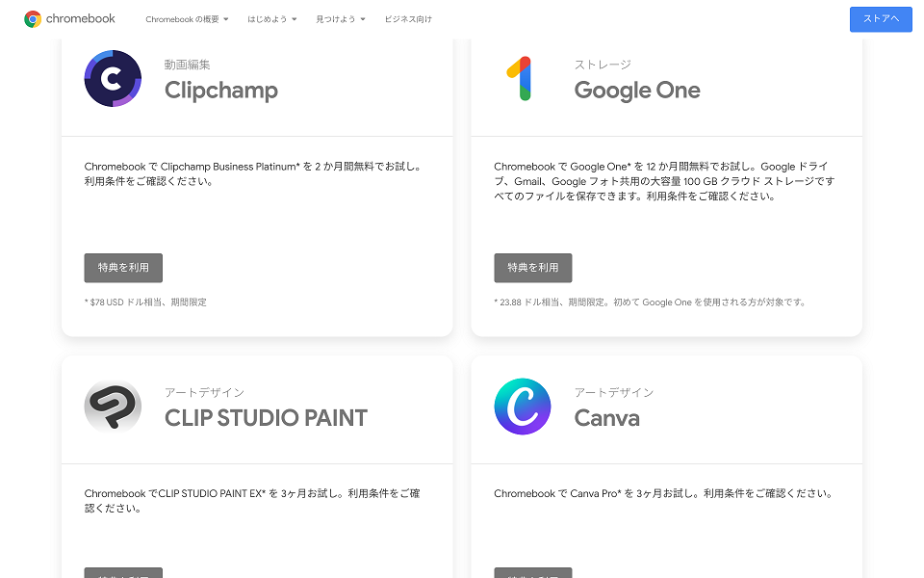This screenshot has width=924, height=578.
Task: Click the Google One 12 か月間 description text
Action: pyautogui.click(x=664, y=181)
